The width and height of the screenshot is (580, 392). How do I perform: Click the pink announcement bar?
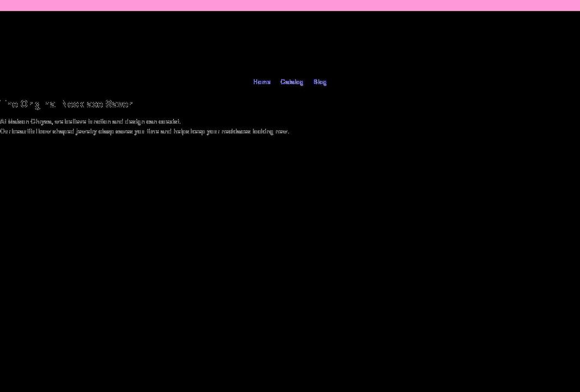(290, 5)
